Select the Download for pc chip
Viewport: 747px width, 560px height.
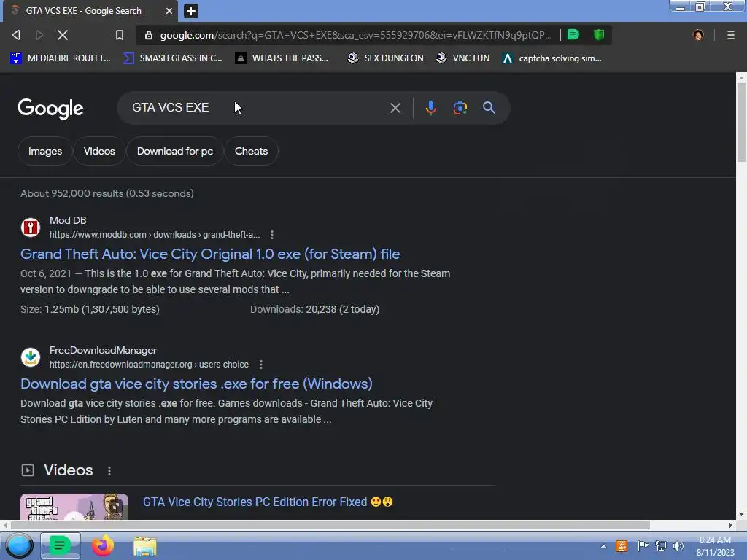[175, 151]
